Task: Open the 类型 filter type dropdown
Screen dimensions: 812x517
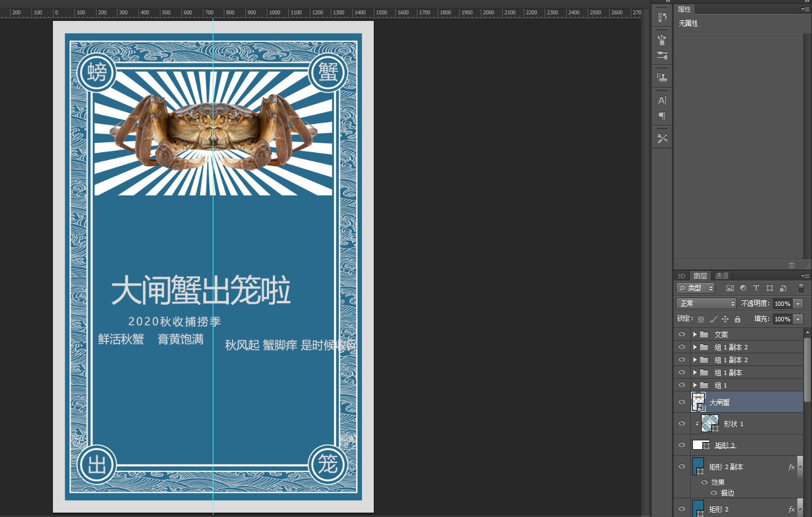Action: click(696, 288)
